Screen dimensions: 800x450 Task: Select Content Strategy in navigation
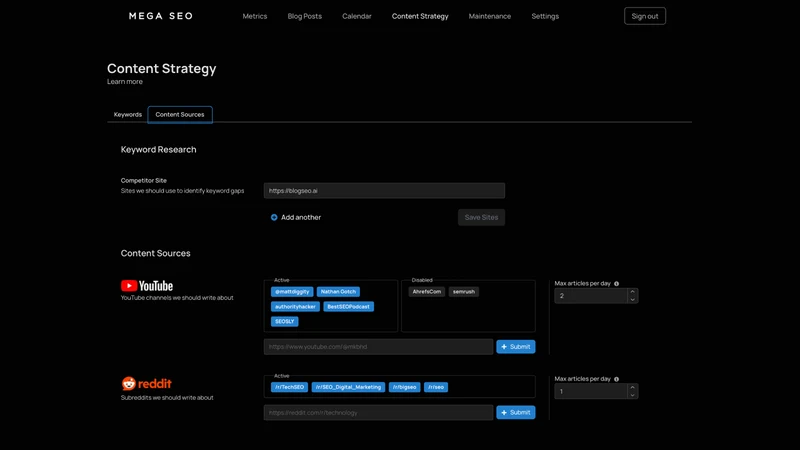(420, 16)
